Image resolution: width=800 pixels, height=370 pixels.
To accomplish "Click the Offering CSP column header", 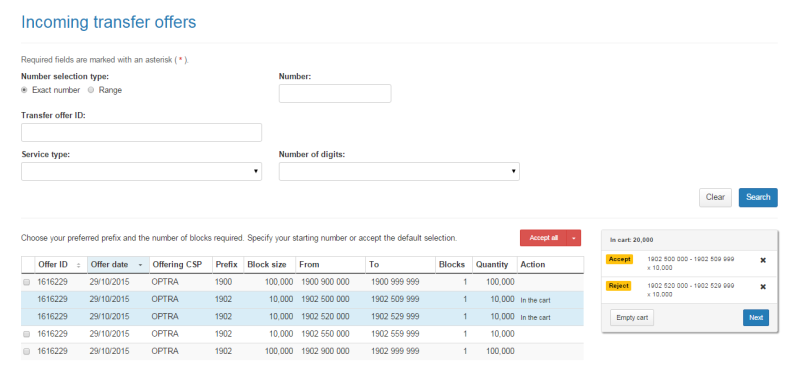I will pyautogui.click(x=180, y=265).
